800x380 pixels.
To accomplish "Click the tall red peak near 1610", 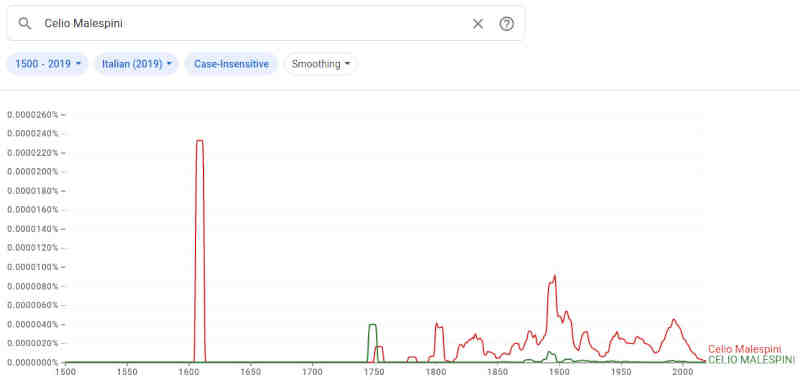I will click(x=199, y=141).
